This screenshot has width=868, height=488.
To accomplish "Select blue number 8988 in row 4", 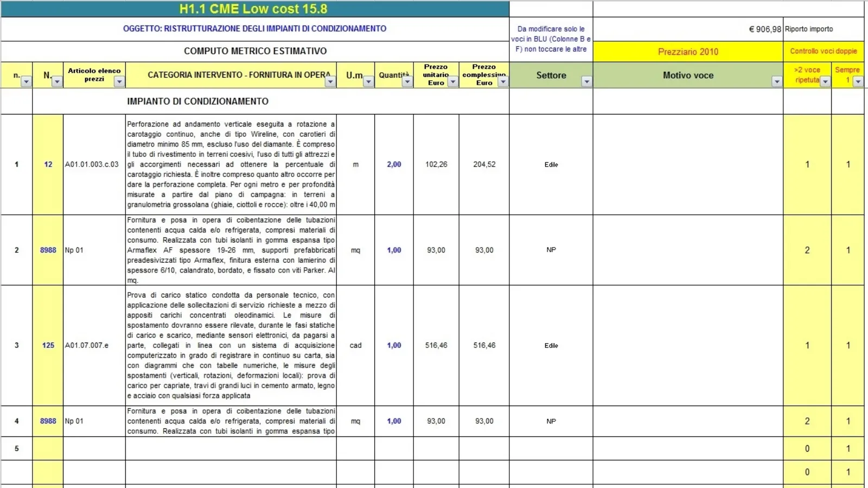I will tap(48, 421).
